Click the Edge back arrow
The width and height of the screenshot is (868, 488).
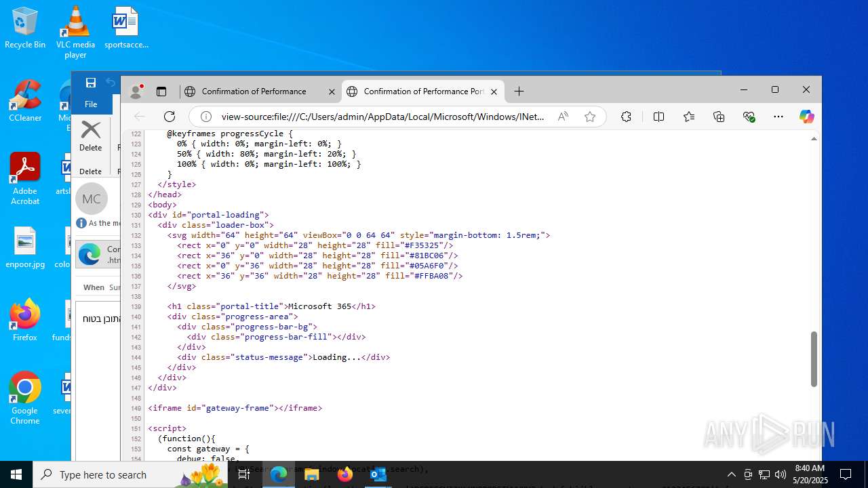(x=140, y=117)
